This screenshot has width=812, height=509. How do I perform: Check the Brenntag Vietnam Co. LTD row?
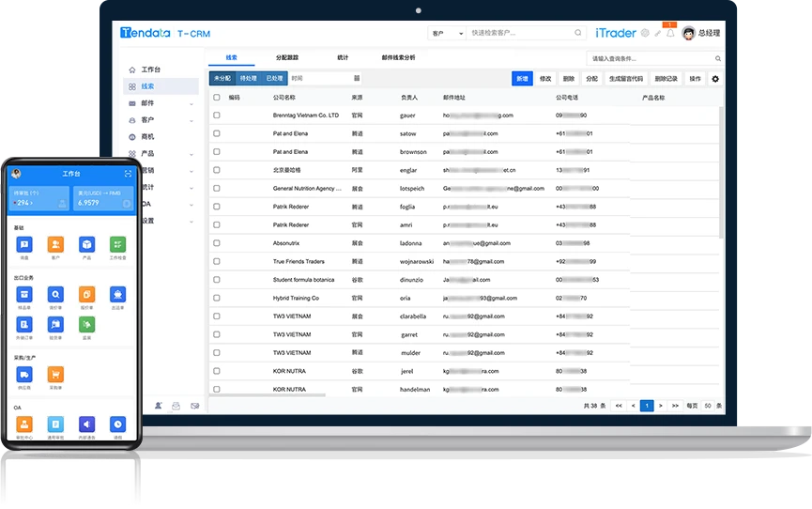(x=217, y=116)
